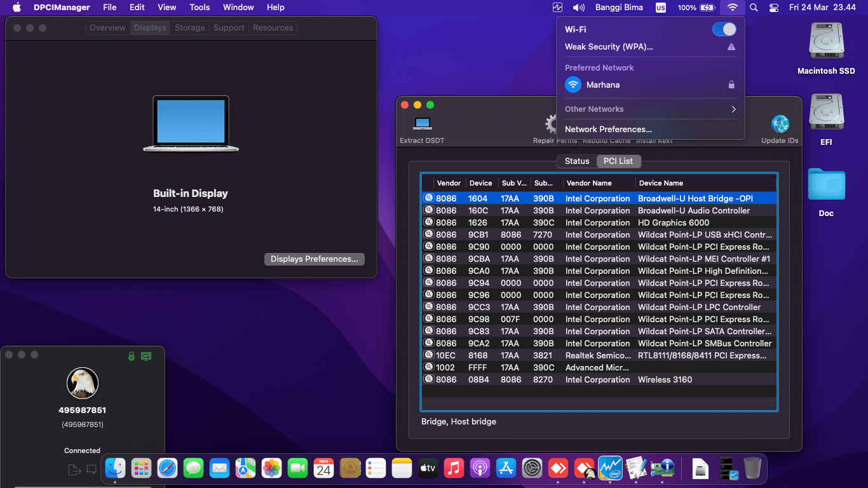
Task: Open DPCIManager card icon in the Dock
Action: tap(662, 468)
